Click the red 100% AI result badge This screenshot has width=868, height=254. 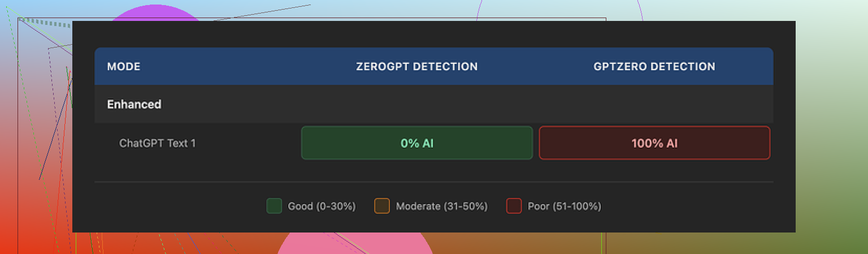pyautogui.click(x=654, y=143)
